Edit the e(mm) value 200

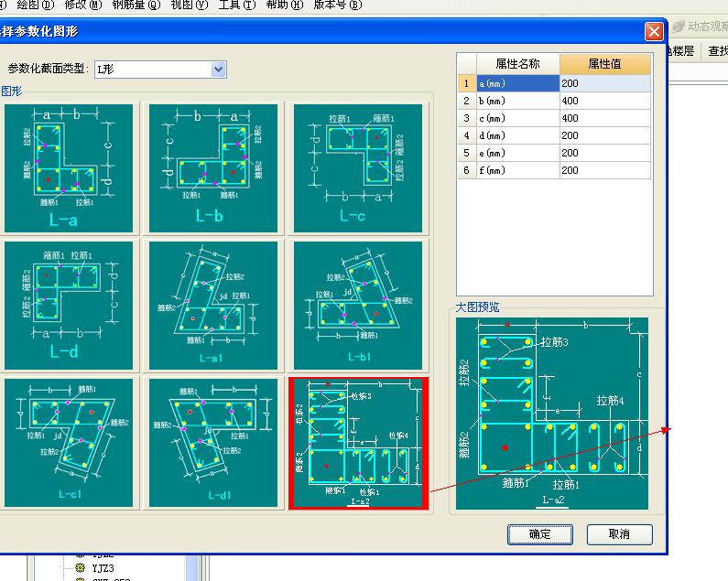click(x=605, y=153)
